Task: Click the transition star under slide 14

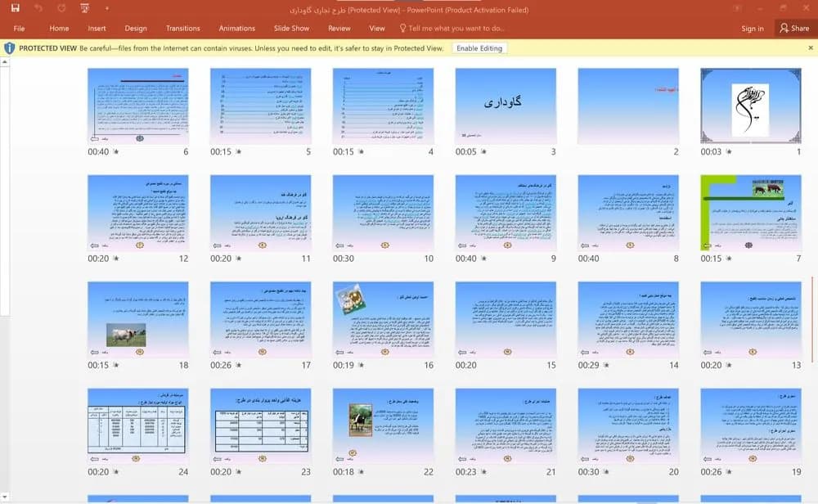Action: point(606,365)
